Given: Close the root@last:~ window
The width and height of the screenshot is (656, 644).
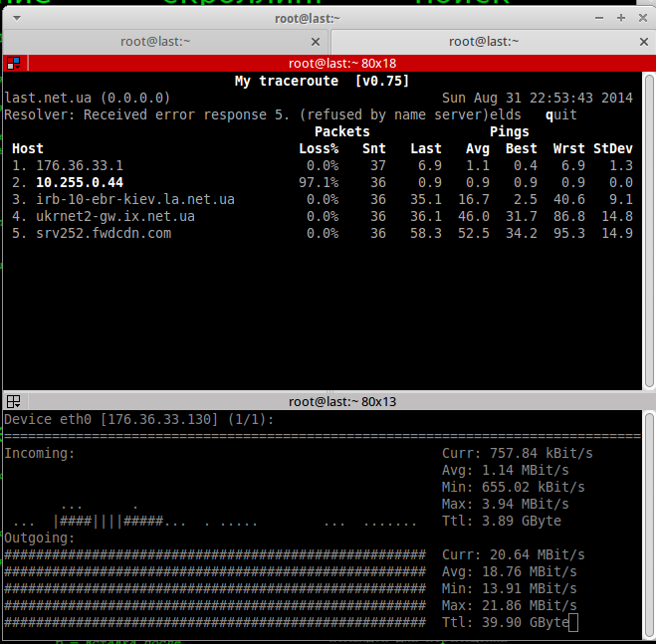Looking at the screenshot, I should 639,18.
